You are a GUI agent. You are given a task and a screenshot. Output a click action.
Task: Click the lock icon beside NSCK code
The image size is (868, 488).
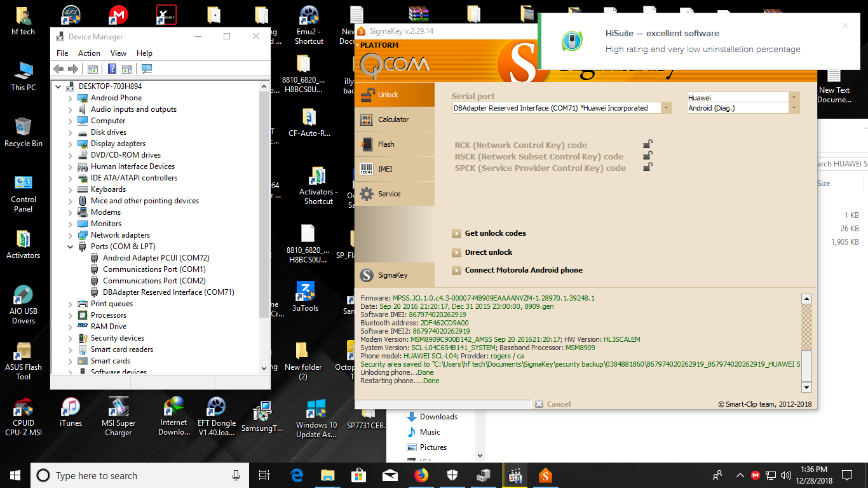(648, 156)
